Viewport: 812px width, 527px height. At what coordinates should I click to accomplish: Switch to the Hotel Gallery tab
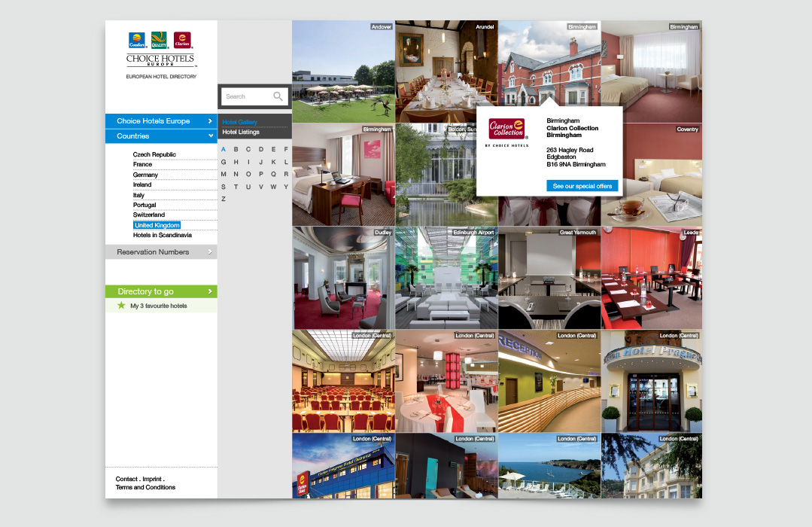click(240, 122)
